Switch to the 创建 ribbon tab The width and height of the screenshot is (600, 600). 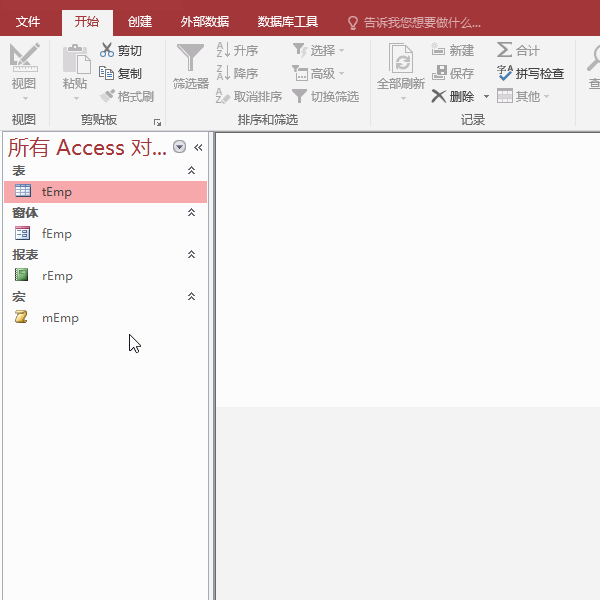point(140,22)
